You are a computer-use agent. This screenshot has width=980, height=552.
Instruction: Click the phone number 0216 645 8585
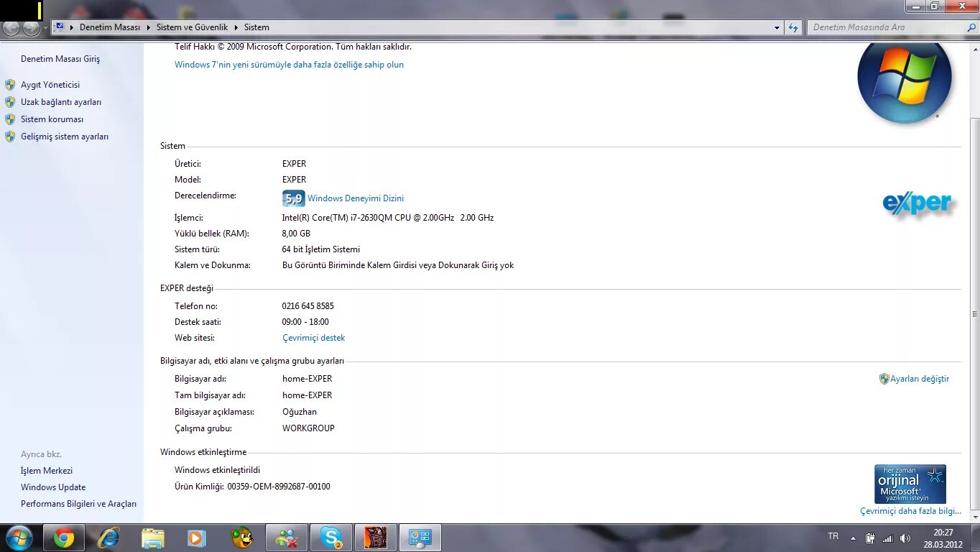point(308,306)
